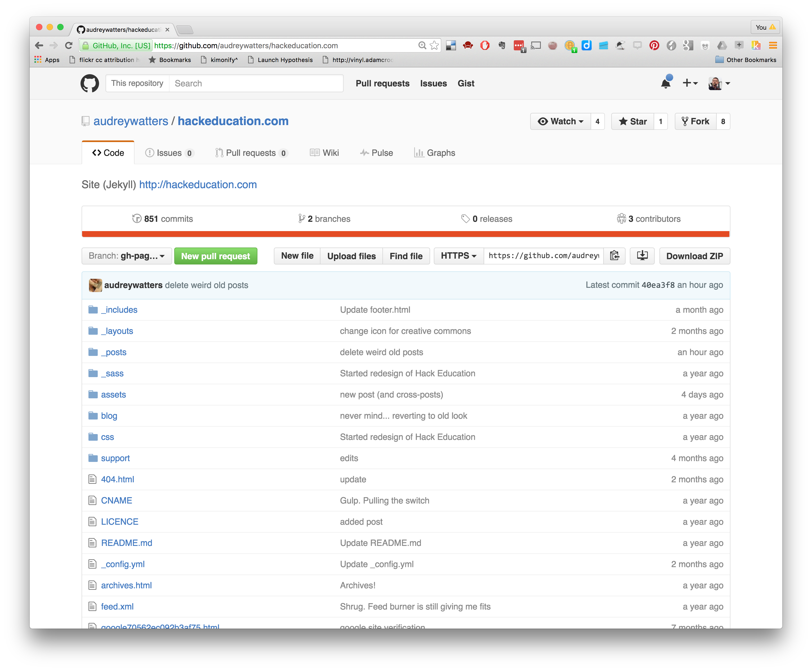Screen dimensions: 812x671
Task: Open Issues in the top header navigation
Action: [434, 83]
